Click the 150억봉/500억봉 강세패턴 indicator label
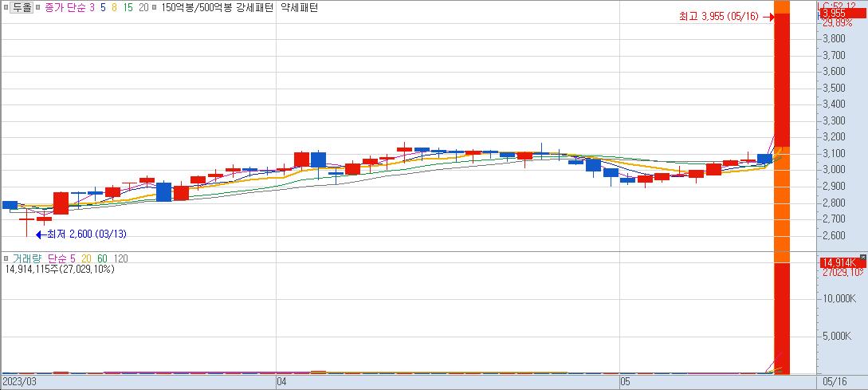The width and height of the screenshot is (868, 390). (x=217, y=9)
